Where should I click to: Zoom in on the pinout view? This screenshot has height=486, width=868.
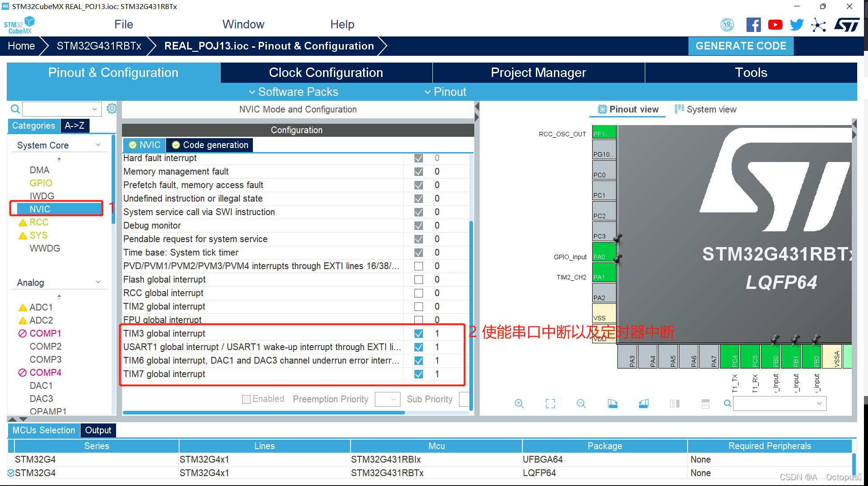519,403
